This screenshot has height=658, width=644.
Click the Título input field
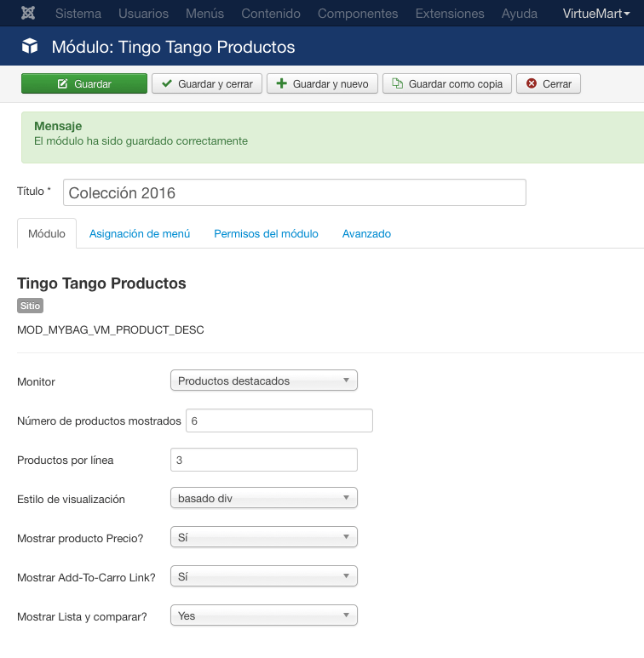click(294, 192)
